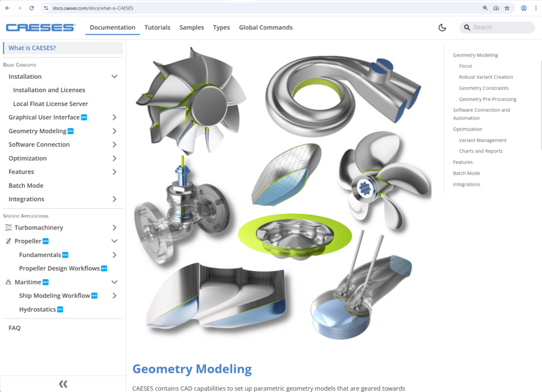Screen dimensions: 542x392
Task: Expand Geometry Modeling sidebar chevron
Action: point(114,131)
